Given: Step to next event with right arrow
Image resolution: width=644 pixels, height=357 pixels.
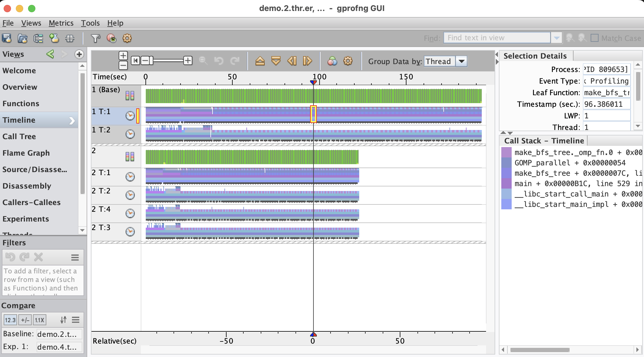Looking at the screenshot, I should (307, 61).
